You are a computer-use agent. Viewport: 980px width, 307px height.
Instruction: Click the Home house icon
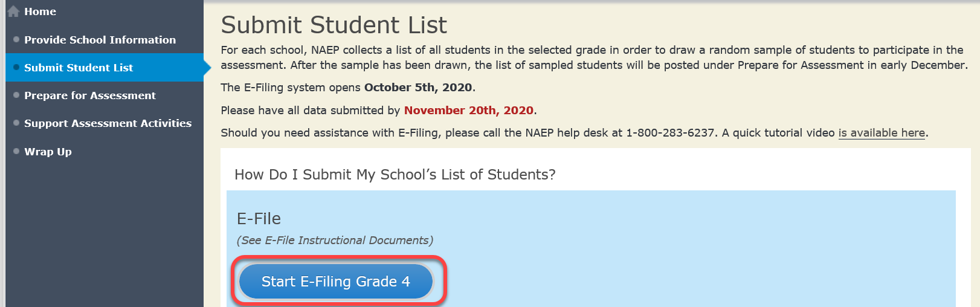tap(13, 11)
